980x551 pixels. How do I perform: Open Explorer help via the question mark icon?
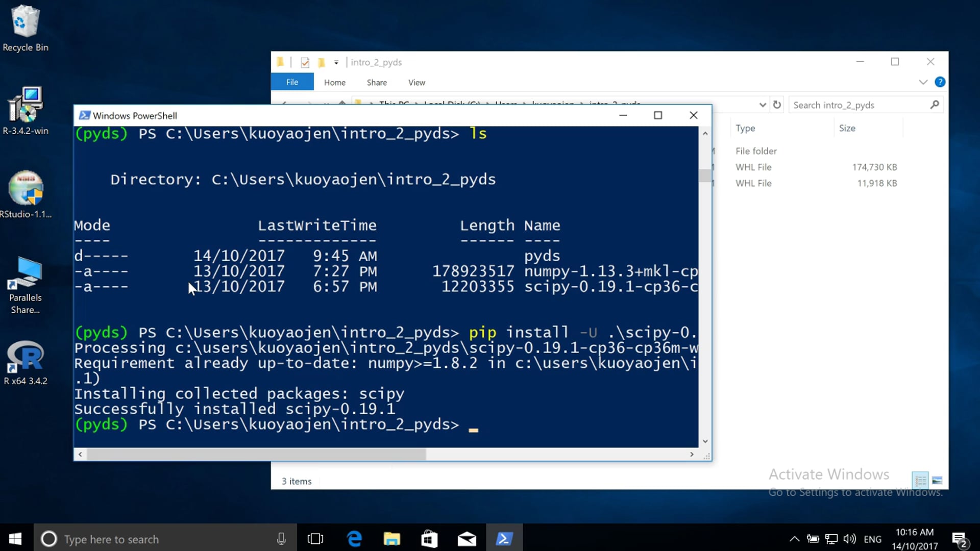coord(940,82)
